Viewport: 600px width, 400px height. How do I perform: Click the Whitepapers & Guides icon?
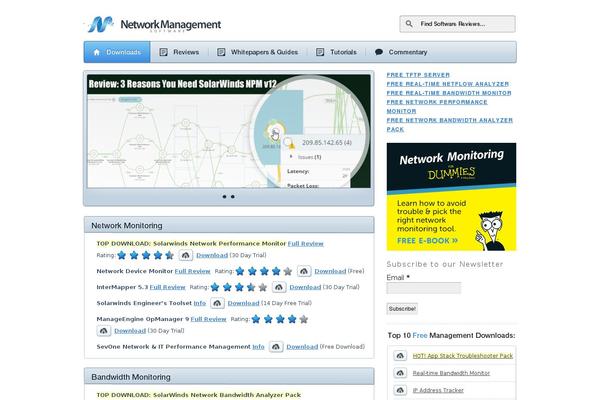[221, 52]
